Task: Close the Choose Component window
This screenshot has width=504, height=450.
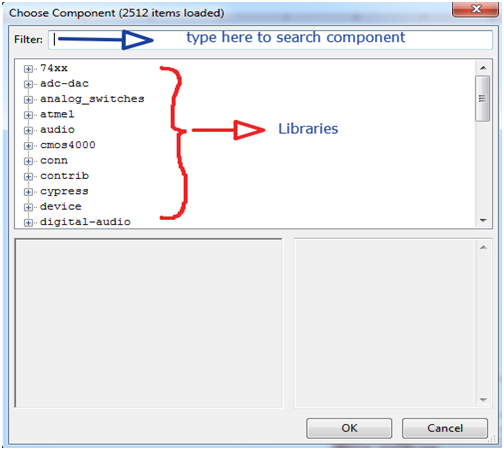Action: point(476,9)
